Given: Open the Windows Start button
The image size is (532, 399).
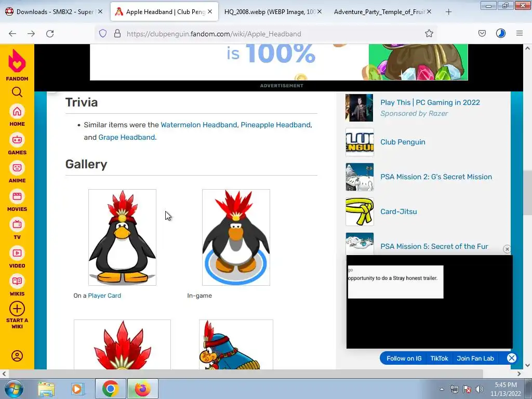Looking at the screenshot, I should click(14, 389).
